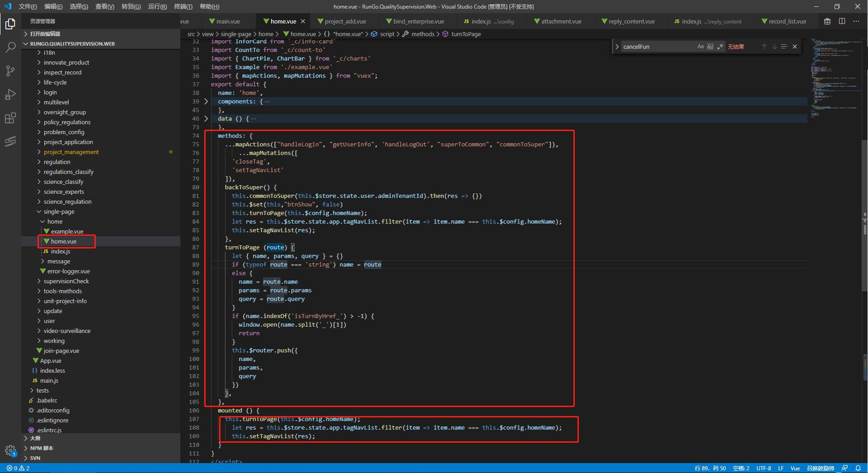Go to next match in find widget
This screenshot has height=473, width=868.
[x=774, y=47]
